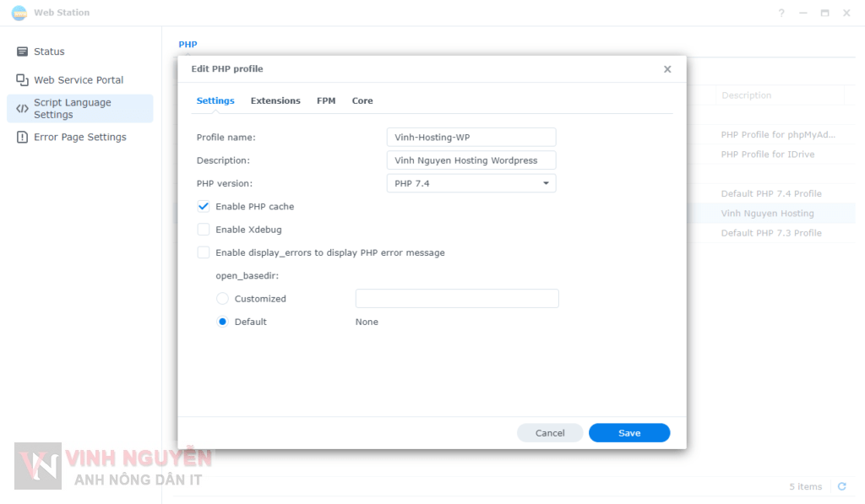Viewport: 865px width, 504px height.
Task: Open the FPM tab
Action: [326, 100]
